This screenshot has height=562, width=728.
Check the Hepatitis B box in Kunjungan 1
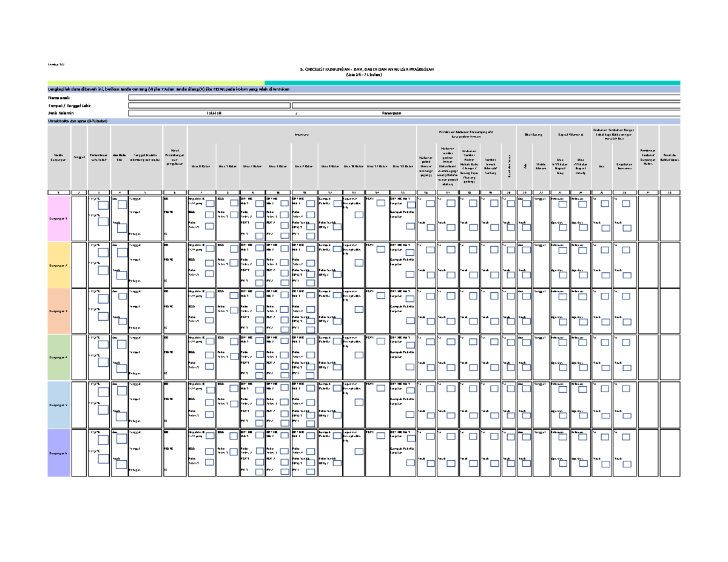click(x=210, y=204)
